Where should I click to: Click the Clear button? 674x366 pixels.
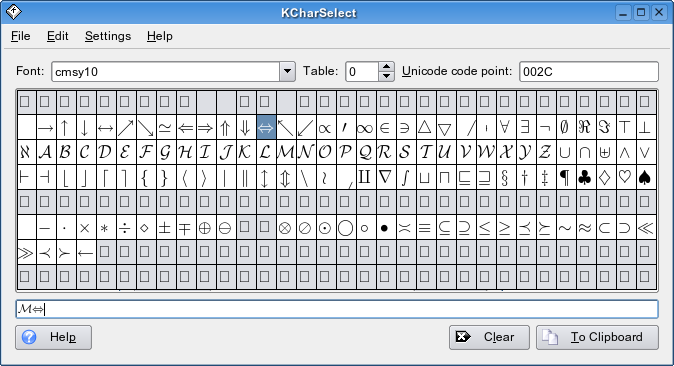489,337
